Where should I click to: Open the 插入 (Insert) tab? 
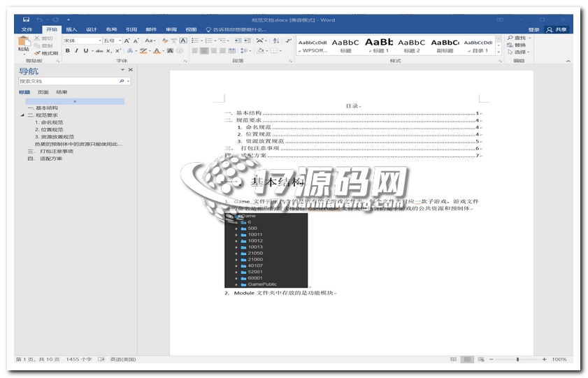point(71,29)
